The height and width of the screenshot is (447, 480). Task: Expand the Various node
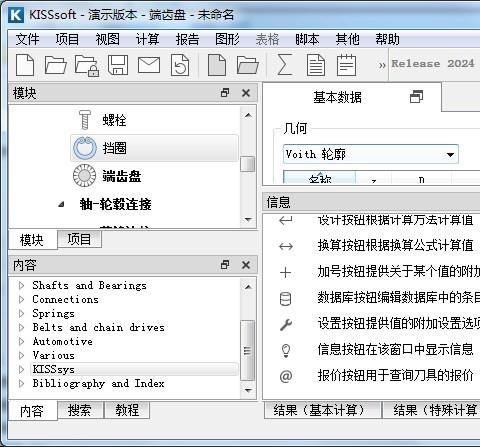(x=22, y=355)
